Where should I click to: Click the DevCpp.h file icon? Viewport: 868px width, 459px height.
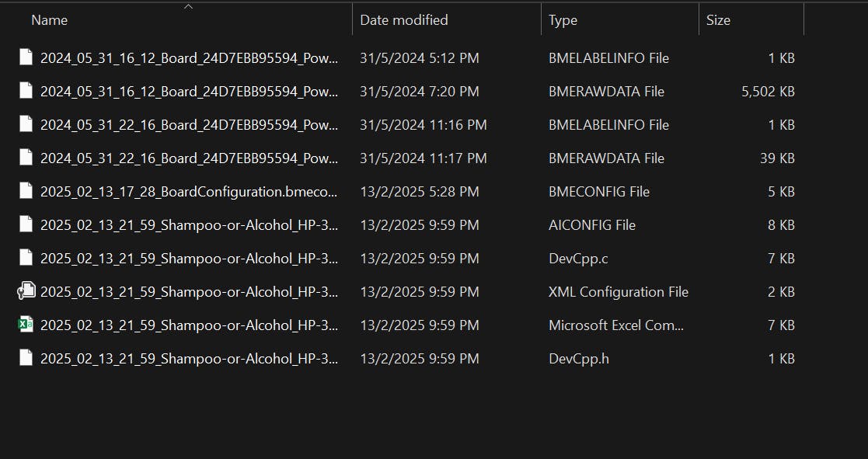pos(26,358)
